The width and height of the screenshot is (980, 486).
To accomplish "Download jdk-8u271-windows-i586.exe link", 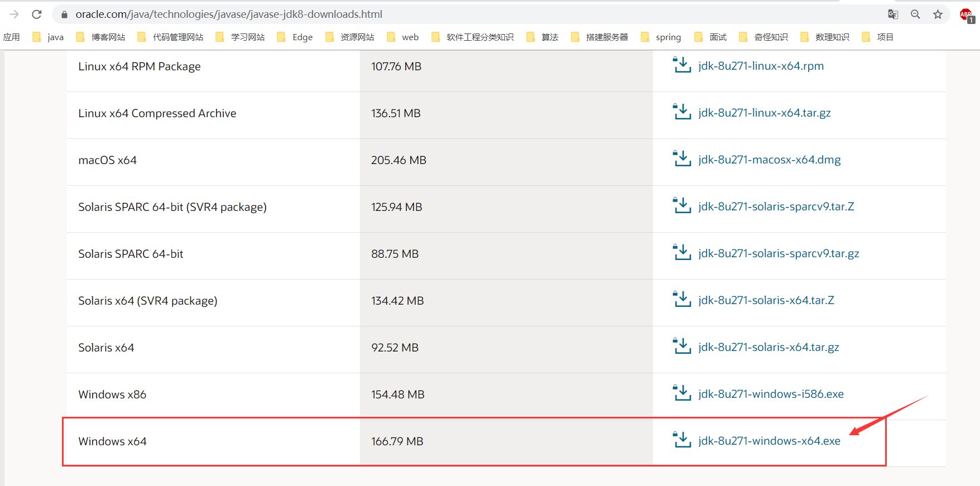I will [x=771, y=394].
